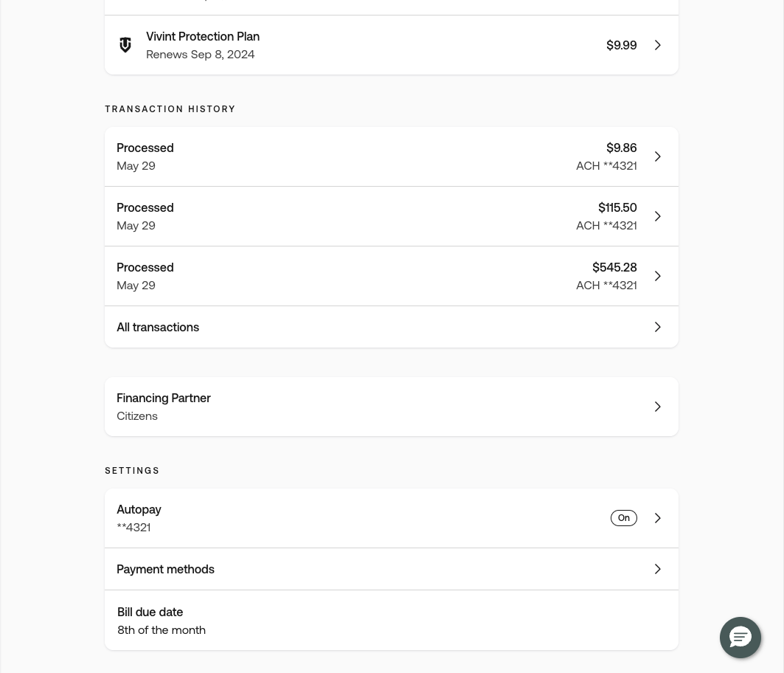
Task: Expand the $545.28 transaction chevron
Action: point(657,276)
